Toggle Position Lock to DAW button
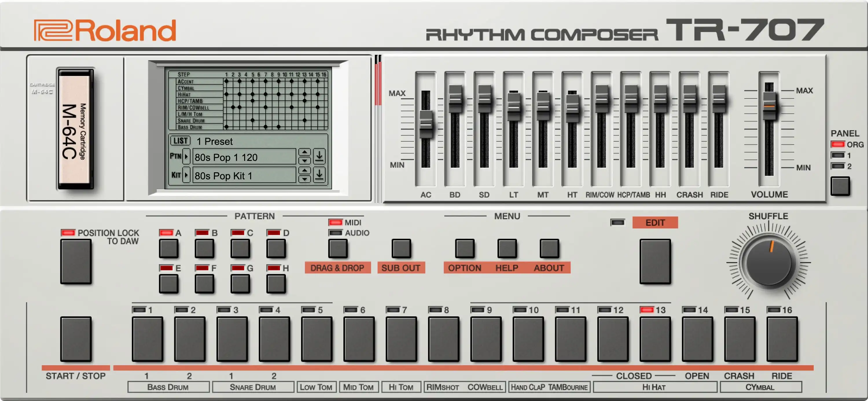Image resolution: width=868 pixels, height=401 pixels. point(76,262)
